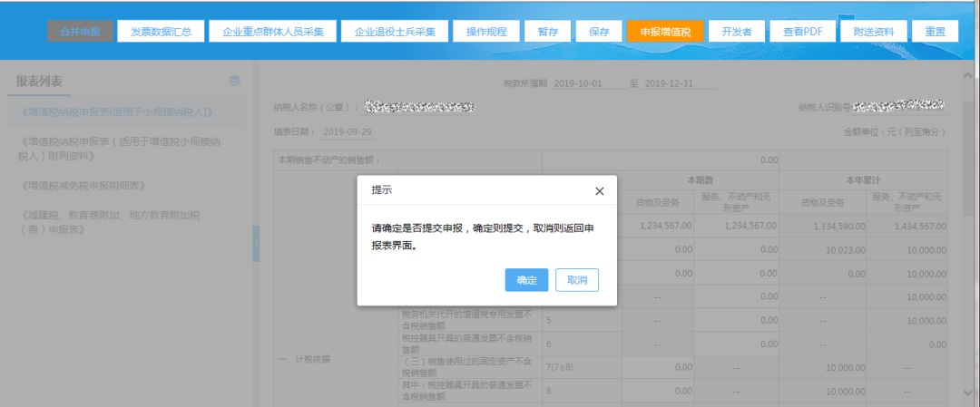
Task: Click the layers icon beside 报表列表
Action: tap(235, 81)
